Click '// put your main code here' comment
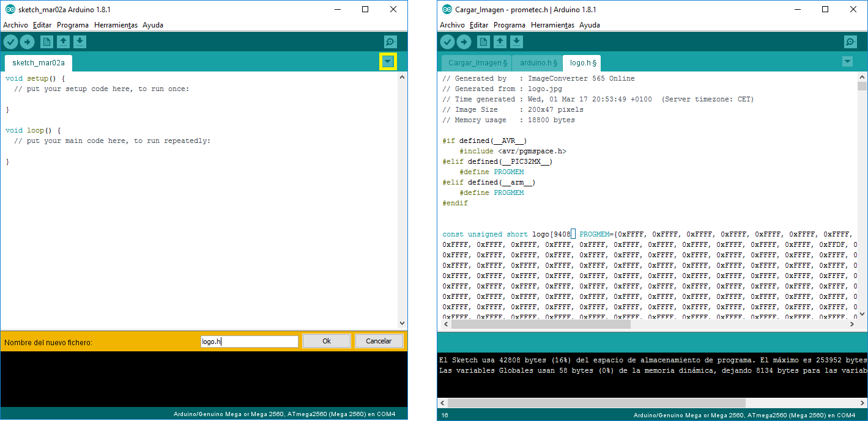Screen dimensions: 868x421 112,141
